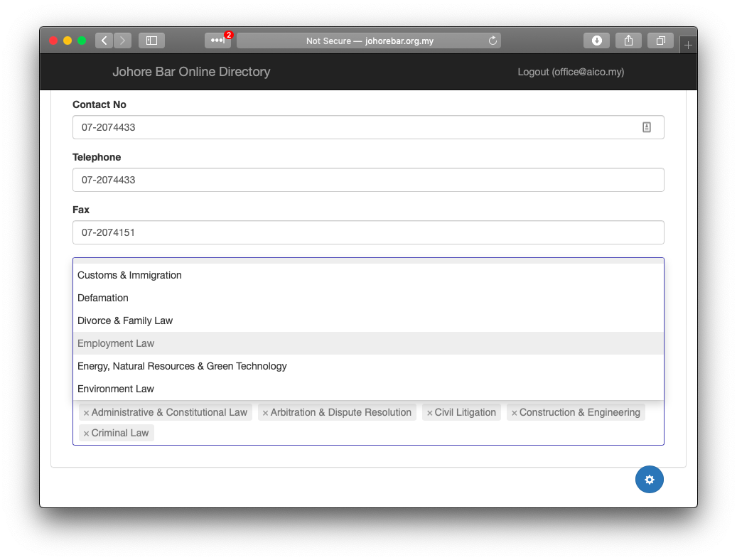Click the blue gear settings button
The height and width of the screenshot is (560, 737).
click(x=649, y=480)
